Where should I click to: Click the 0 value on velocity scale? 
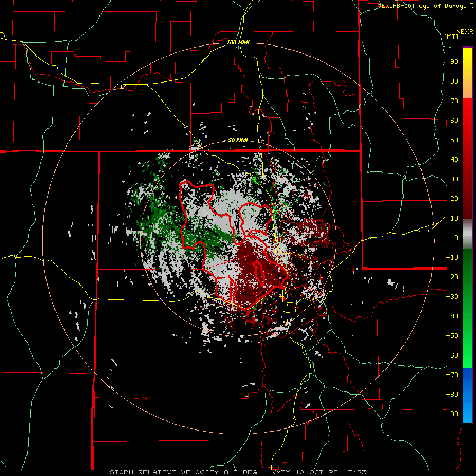coord(456,237)
